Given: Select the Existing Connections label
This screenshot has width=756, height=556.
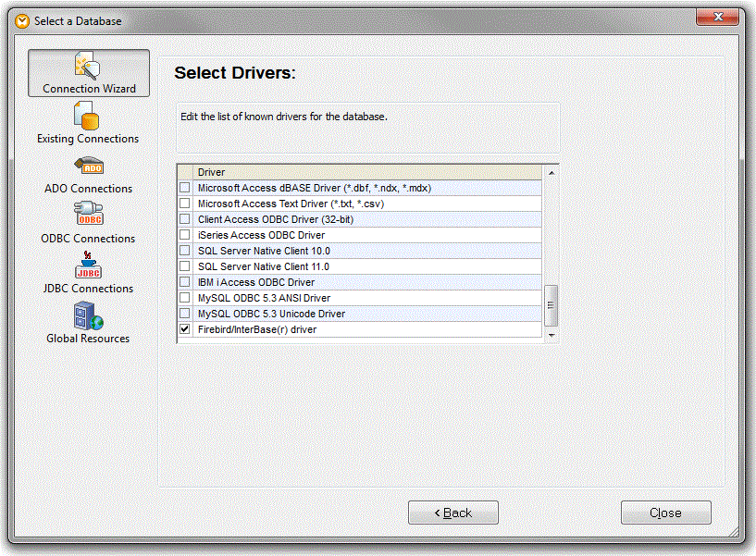Looking at the screenshot, I should pyautogui.click(x=88, y=139).
